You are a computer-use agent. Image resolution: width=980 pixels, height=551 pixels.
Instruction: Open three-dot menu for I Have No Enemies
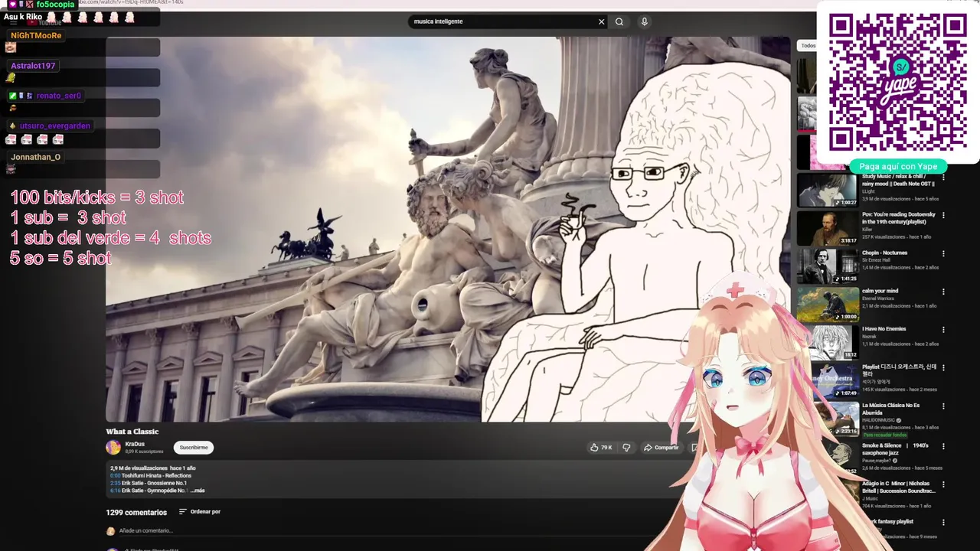click(x=943, y=330)
